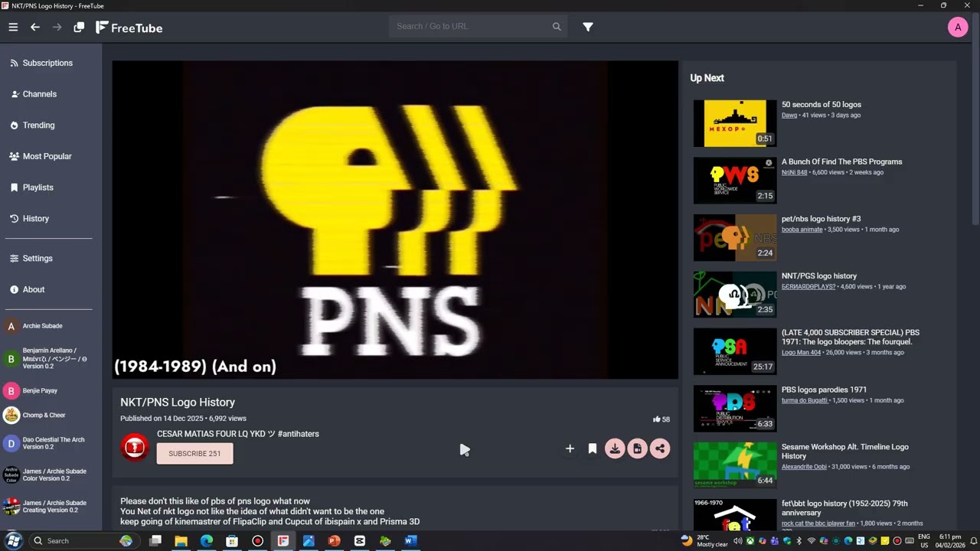Screen dimensions: 980x551
Task: Click SUBSCRIBE 251 button
Action: [194, 453]
